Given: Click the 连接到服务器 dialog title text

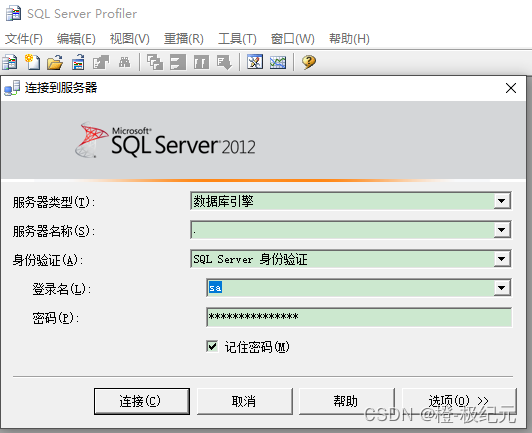Looking at the screenshot, I should [61, 88].
